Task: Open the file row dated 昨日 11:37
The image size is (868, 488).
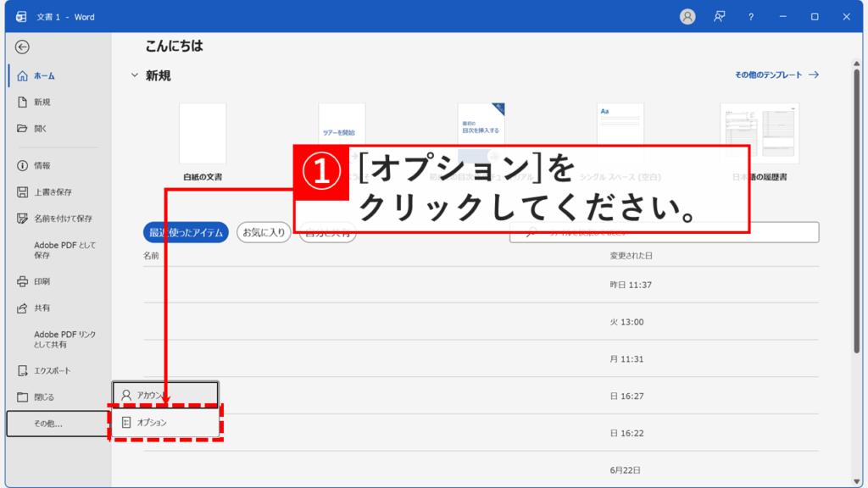Action: coord(481,285)
